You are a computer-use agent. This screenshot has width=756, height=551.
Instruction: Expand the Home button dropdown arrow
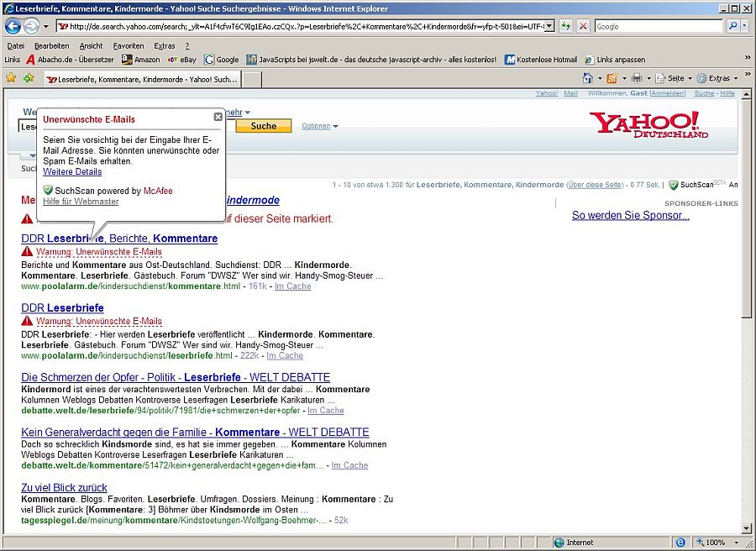[x=600, y=78]
